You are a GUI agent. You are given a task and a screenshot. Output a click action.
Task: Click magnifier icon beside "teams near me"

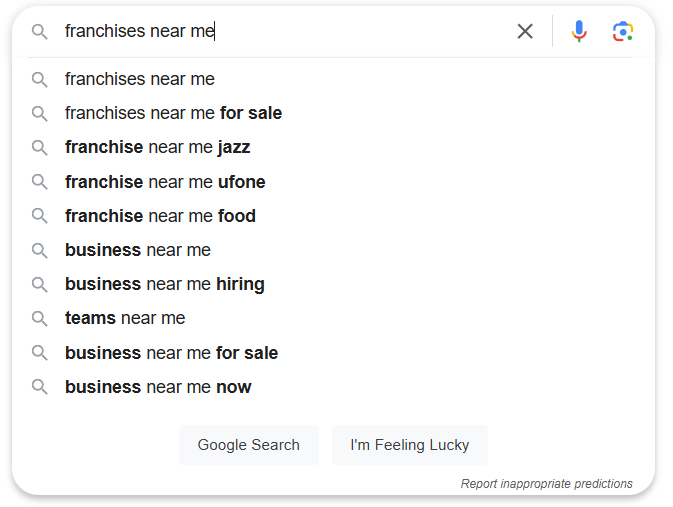point(40,318)
